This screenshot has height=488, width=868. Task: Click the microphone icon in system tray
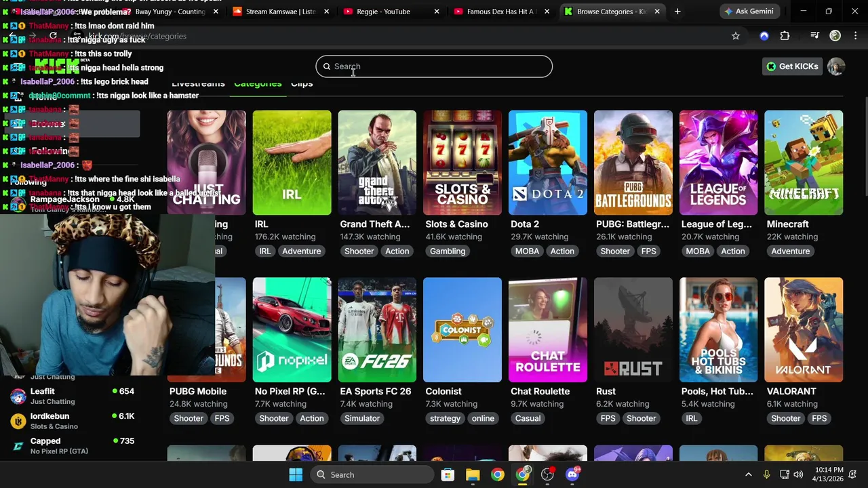click(x=766, y=474)
